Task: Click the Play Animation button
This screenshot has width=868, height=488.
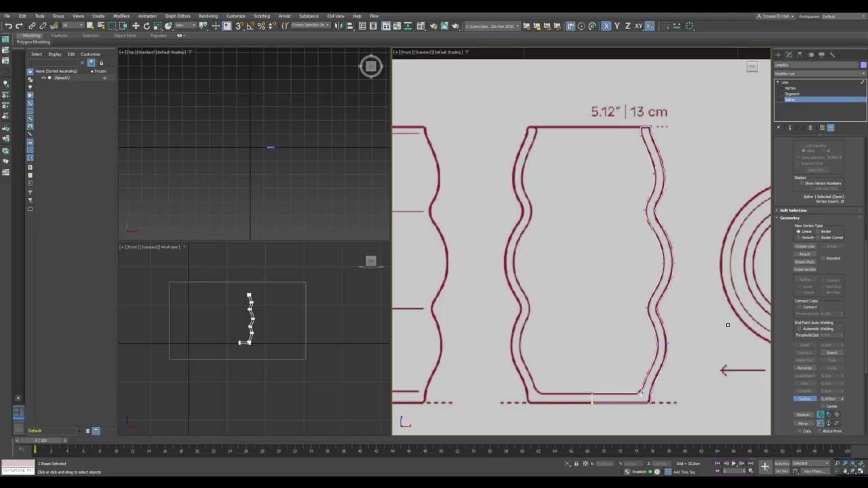Action: [x=734, y=463]
